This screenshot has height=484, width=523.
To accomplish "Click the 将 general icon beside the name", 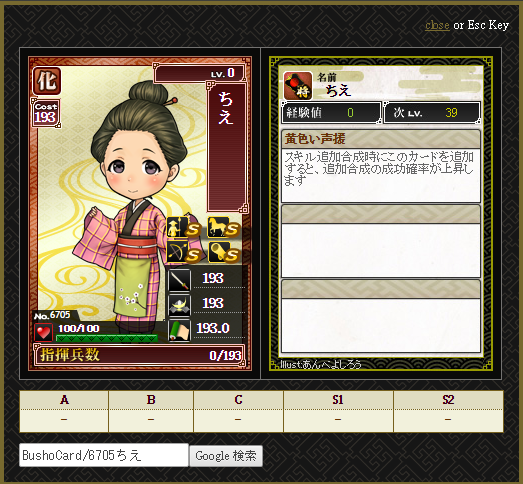I will point(298,85).
